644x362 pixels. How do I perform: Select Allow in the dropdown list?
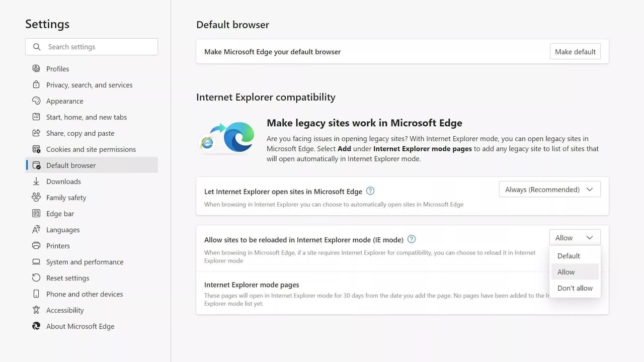[566, 271]
